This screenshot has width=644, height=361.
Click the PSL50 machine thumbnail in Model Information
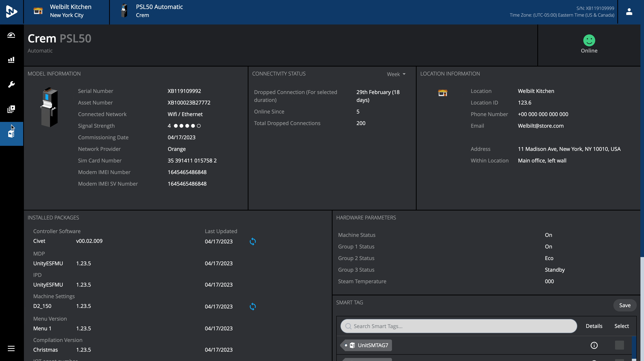[x=49, y=107]
